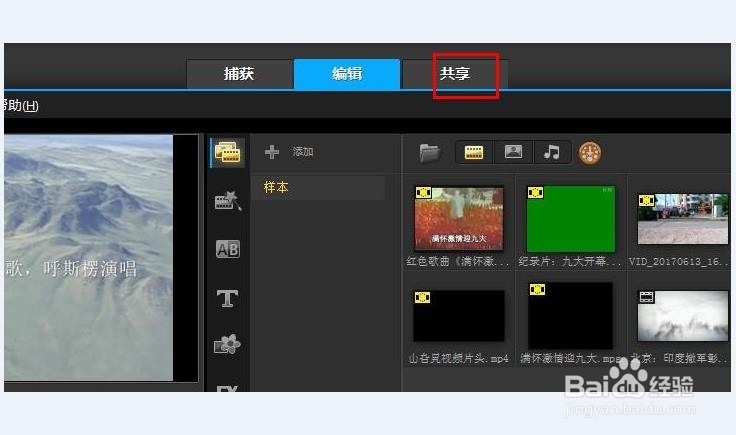
Task: Open the 帮助(H) menu
Action: click(21, 106)
